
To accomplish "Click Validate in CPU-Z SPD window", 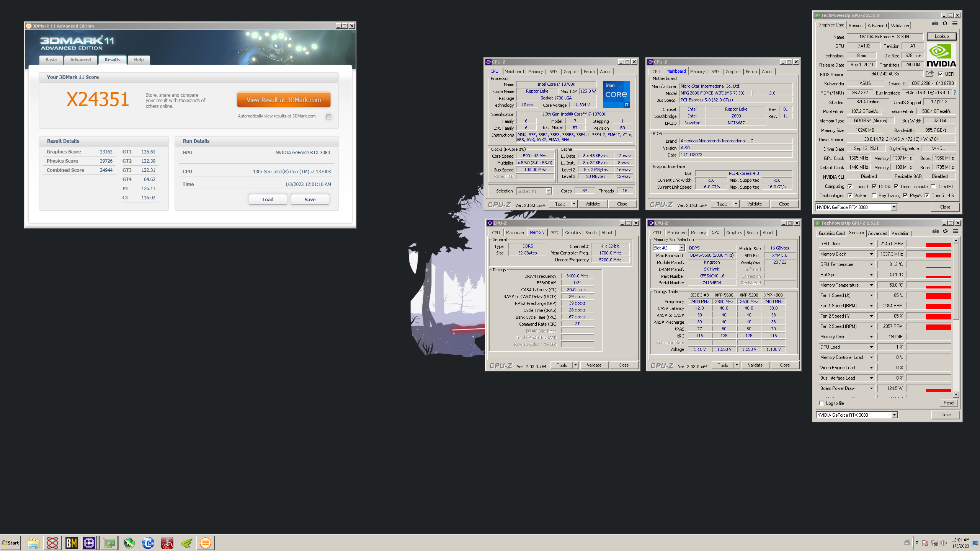I will (755, 365).
